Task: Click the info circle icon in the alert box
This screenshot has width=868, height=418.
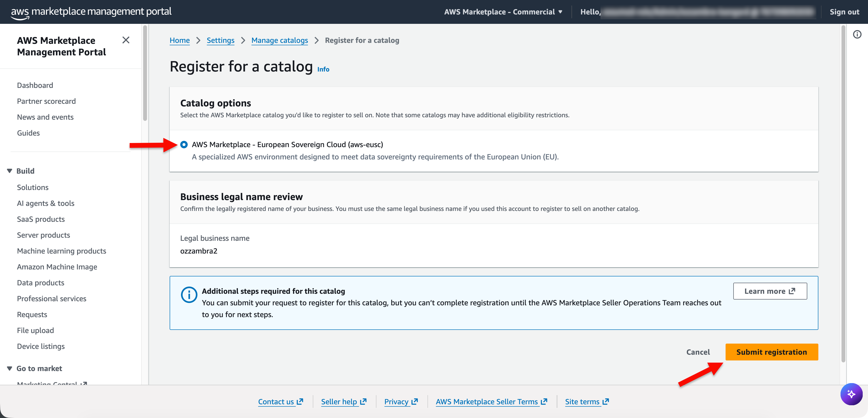Action: click(x=189, y=294)
